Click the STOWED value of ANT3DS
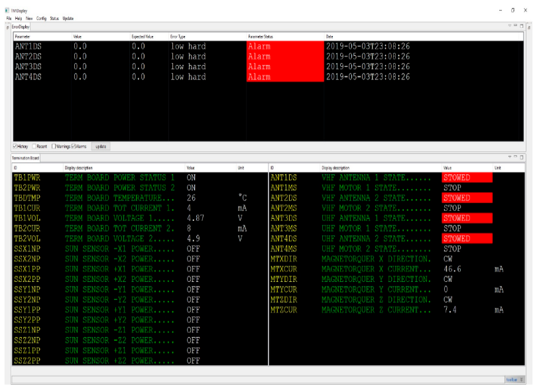Viewport: 537px width, 392px height. click(x=467, y=218)
